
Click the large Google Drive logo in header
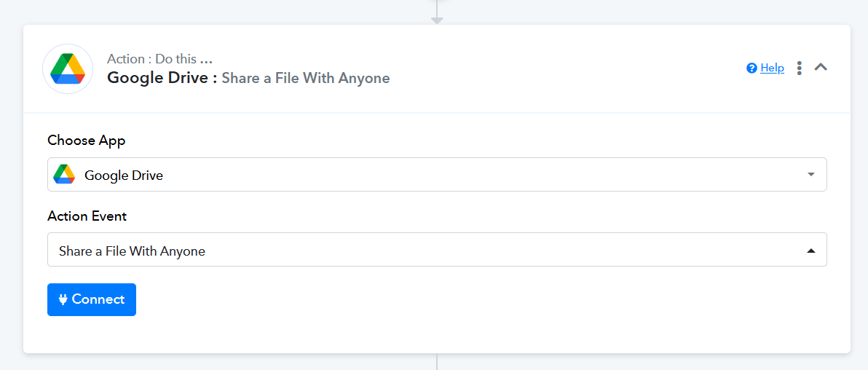[68, 68]
